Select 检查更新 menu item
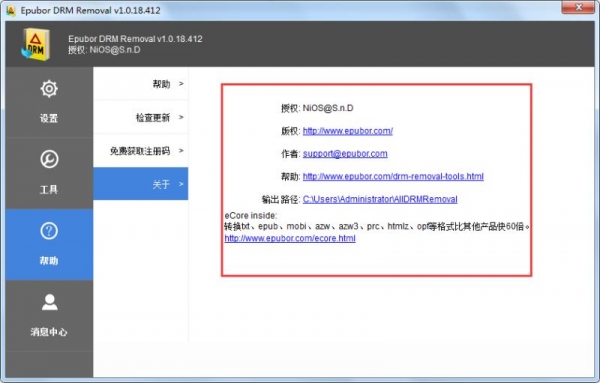This screenshot has width=600, height=383. (141, 117)
